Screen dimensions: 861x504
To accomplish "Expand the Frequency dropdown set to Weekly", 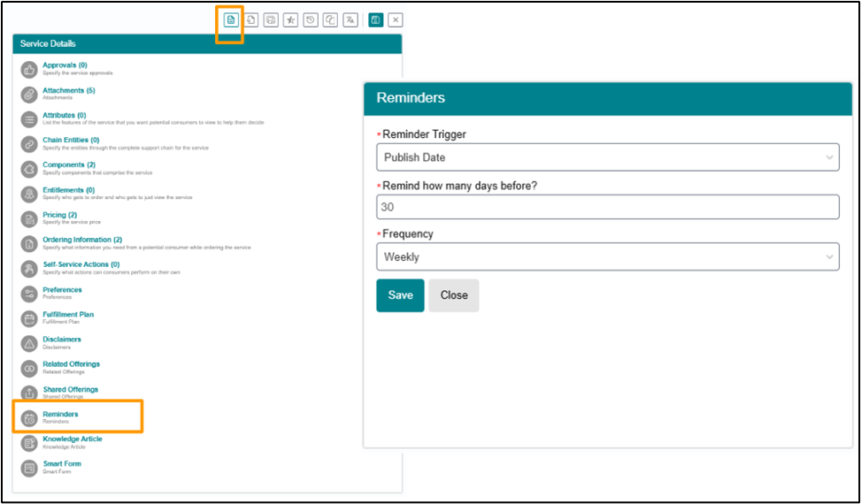I will click(x=607, y=256).
